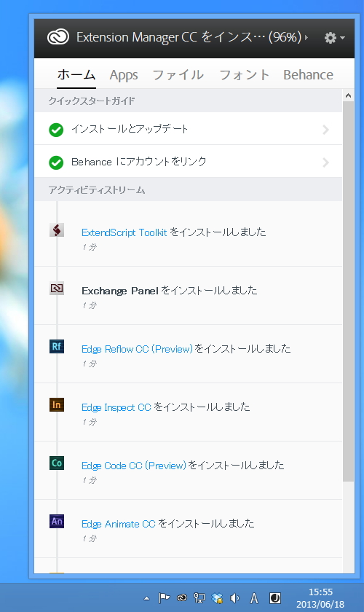Image resolution: width=364 pixels, height=612 pixels.
Task: Click the Exchange Panel activity text
Action: 170,291
